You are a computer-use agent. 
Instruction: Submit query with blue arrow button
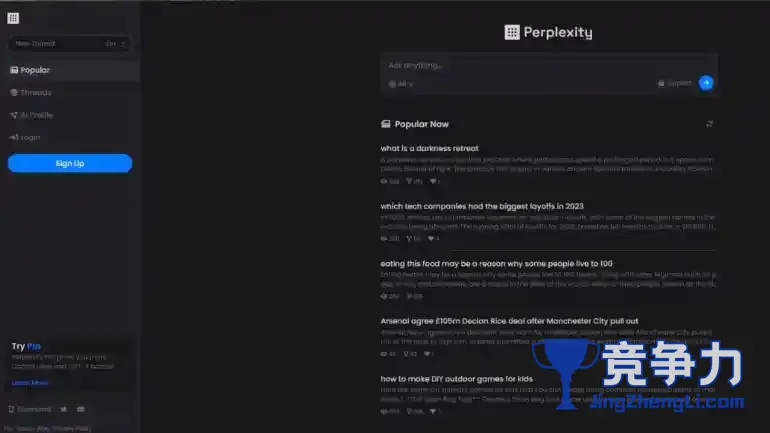[706, 83]
